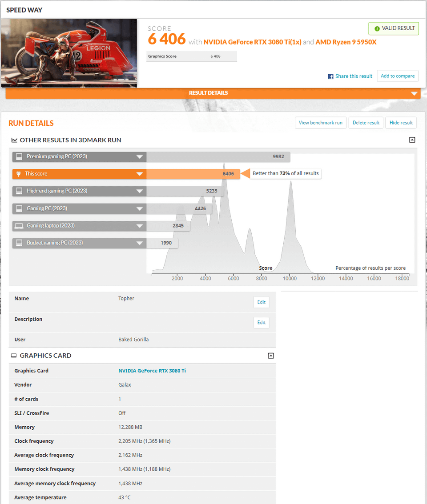427x504 pixels.
Task: Open the NVIDIA GeForce RTX 3080 Ti graphics card link
Action: tap(152, 371)
